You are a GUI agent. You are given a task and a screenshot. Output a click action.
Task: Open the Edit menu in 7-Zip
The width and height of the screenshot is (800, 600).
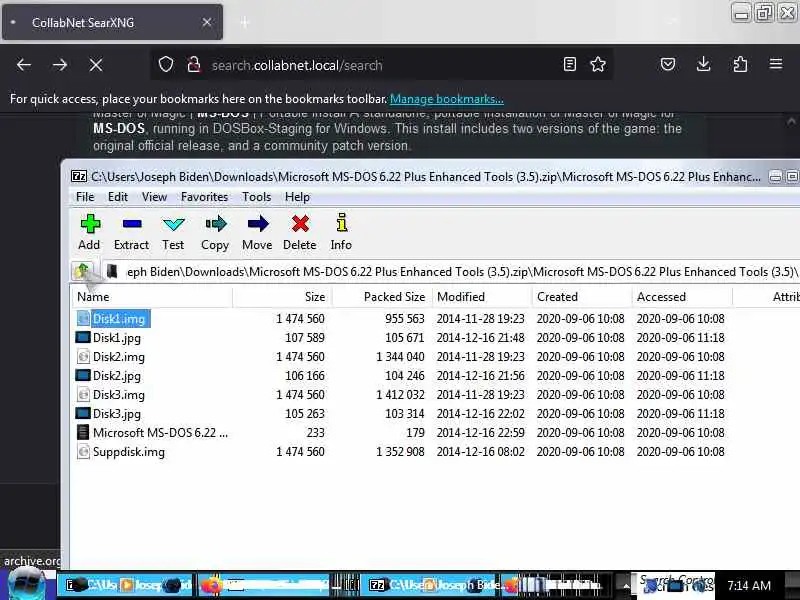point(118,197)
